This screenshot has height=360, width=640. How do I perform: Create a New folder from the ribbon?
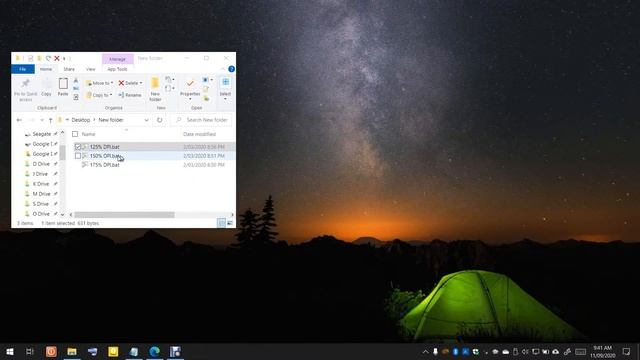(155, 89)
